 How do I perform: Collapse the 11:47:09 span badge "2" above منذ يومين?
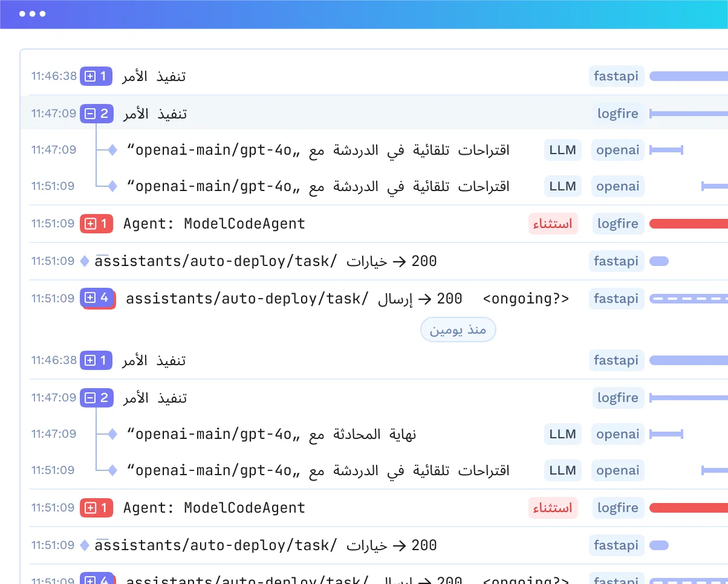click(96, 114)
